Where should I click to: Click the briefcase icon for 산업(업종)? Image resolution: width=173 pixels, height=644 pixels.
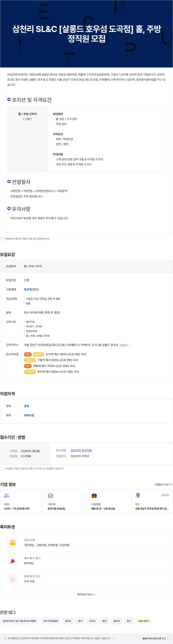pos(94,496)
